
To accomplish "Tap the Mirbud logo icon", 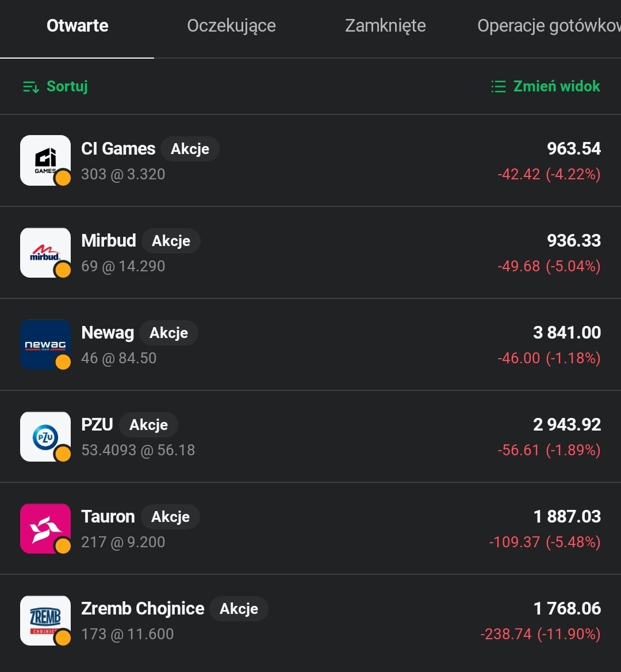I will (x=45, y=252).
